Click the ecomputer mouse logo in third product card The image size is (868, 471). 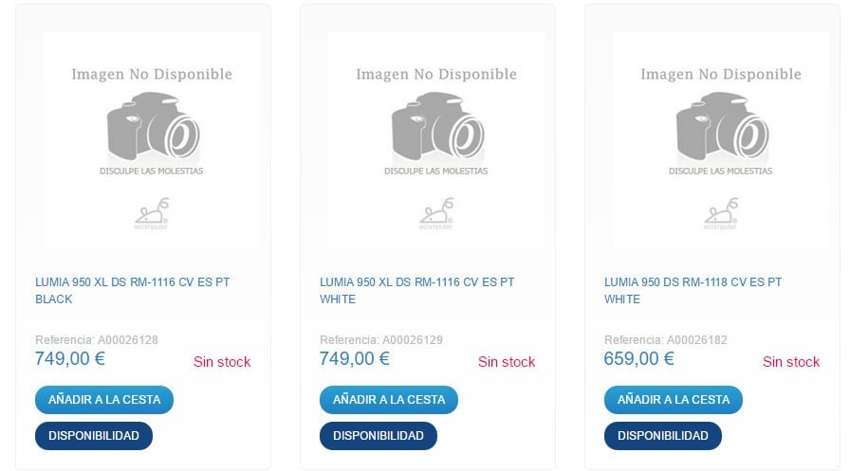(x=721, y=213)
